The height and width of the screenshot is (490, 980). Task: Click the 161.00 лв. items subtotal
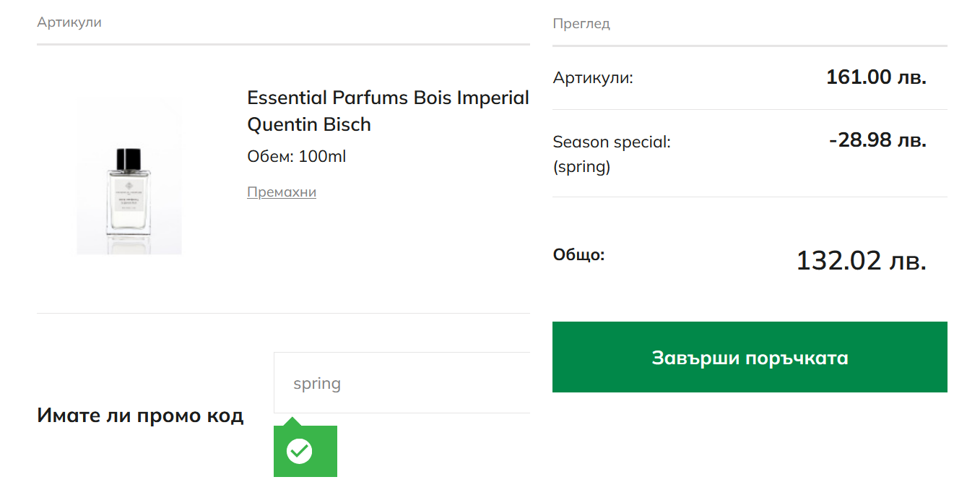coord(875,77)
